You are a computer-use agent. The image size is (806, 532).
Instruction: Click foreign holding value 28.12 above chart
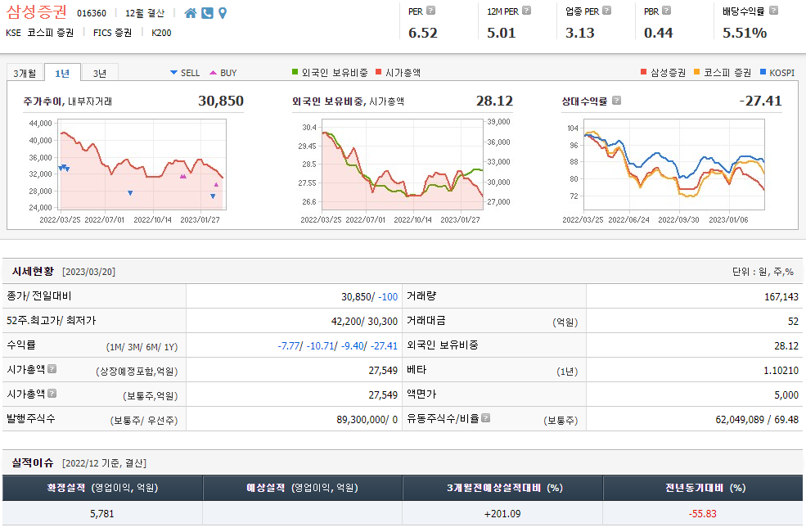(494, 101)
